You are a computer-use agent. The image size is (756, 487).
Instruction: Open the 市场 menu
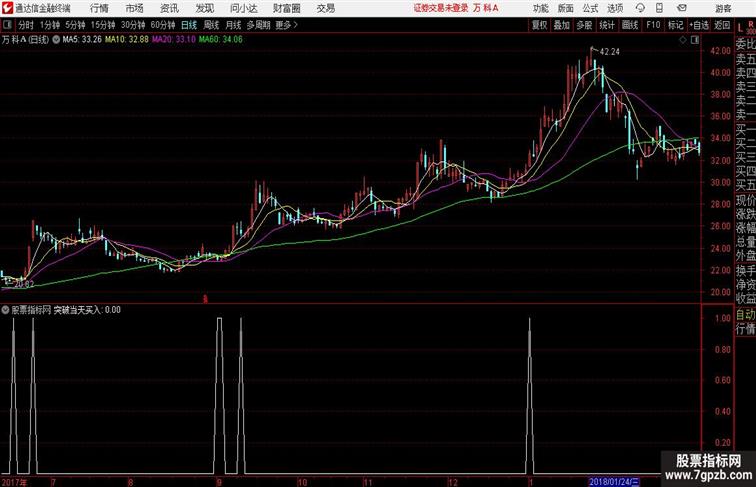(135, 8)
